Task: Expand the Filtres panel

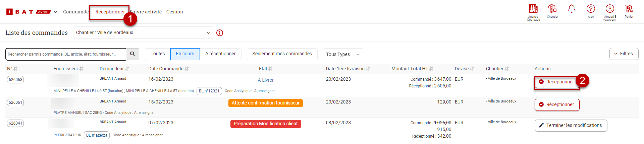Action: coord(624,54)
